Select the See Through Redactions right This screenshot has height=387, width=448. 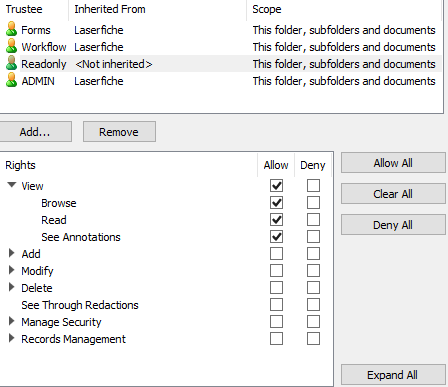click(80, 305)
